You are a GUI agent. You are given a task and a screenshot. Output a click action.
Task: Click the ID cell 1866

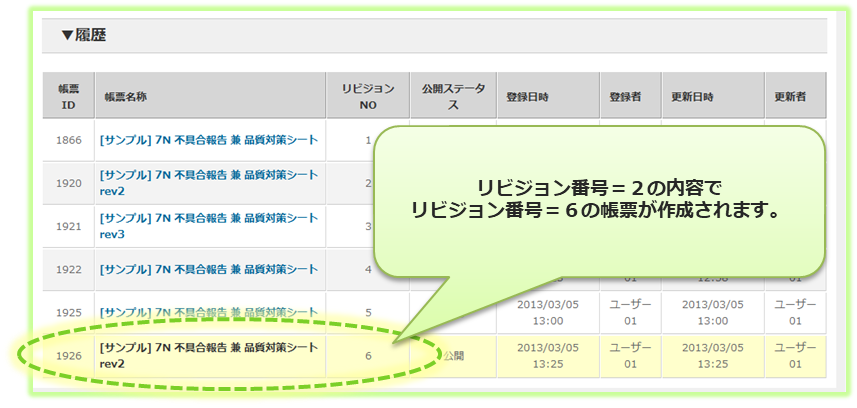pyautogui.click(x=68, y=141)
